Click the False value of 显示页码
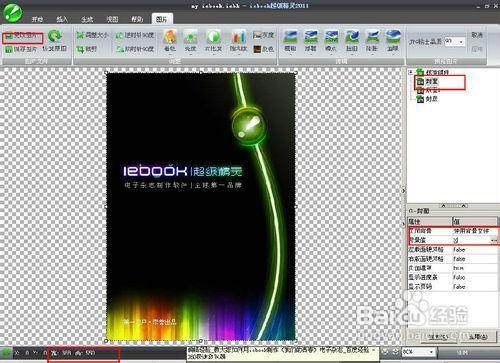 click(x=459, y=287)
